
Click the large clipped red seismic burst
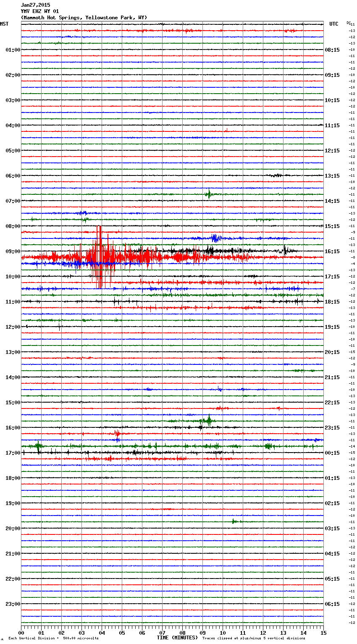tap(100, 257)
